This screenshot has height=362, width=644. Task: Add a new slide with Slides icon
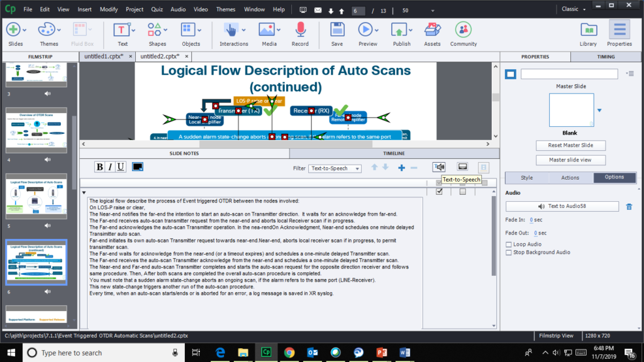[x=13, y=30]
